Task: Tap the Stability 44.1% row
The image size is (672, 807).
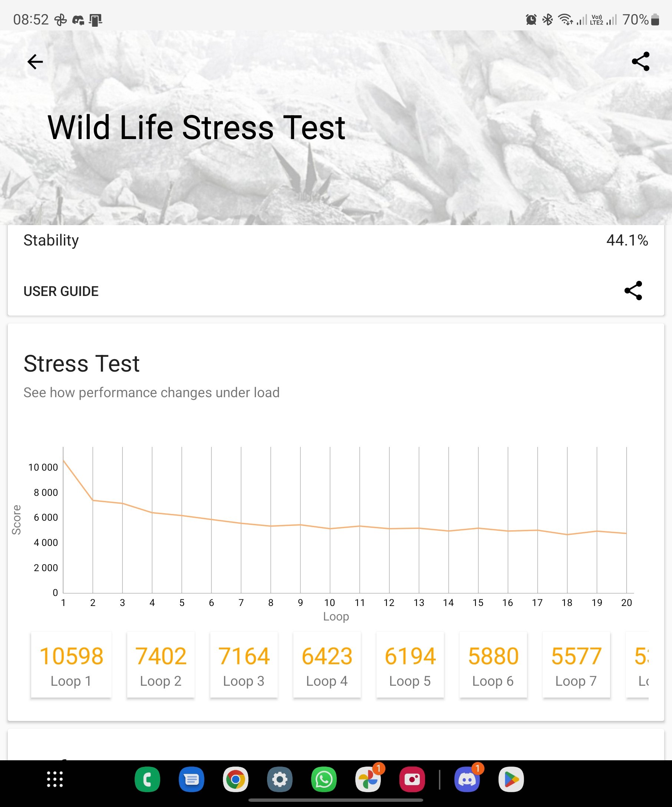Action: click(x=336, y=241)
